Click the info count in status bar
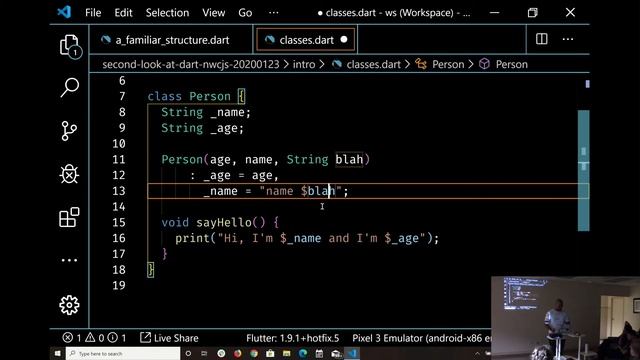This screenshot has width=640, height=360. click(117, 338)
